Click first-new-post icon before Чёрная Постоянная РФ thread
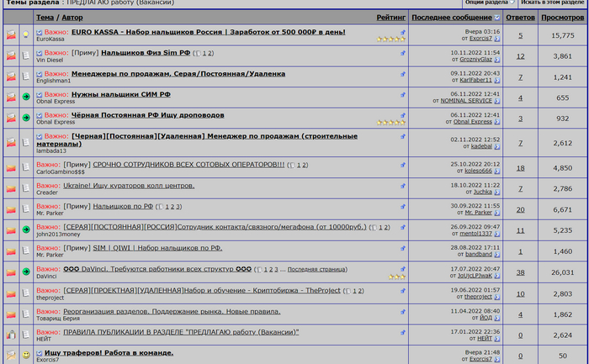 point(39,115)
